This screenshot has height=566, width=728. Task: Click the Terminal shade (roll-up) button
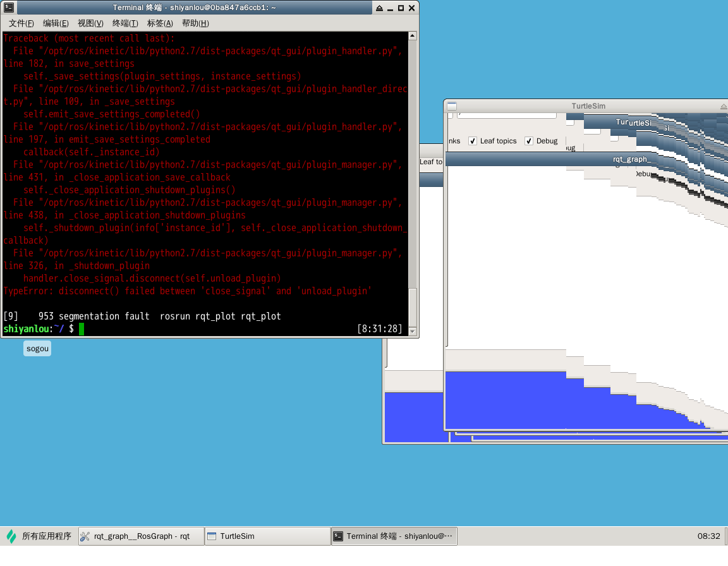[379, 8]
